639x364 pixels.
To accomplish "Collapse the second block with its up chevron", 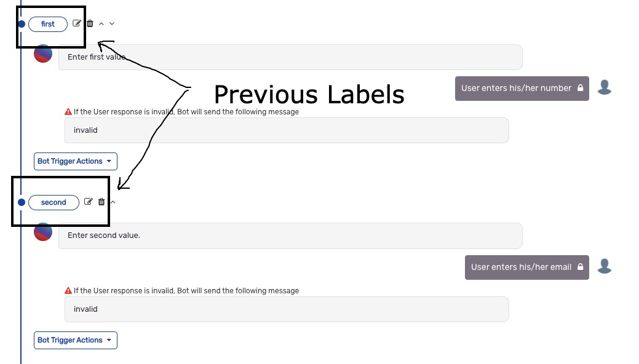I will coord(113,202).
